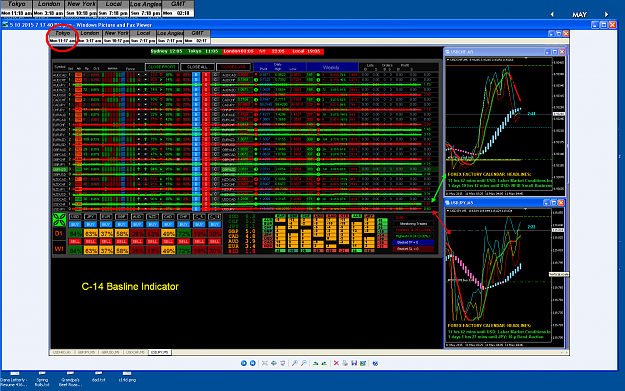Click the red X Delete icon in viewer toolbar

tap(336, 363)
